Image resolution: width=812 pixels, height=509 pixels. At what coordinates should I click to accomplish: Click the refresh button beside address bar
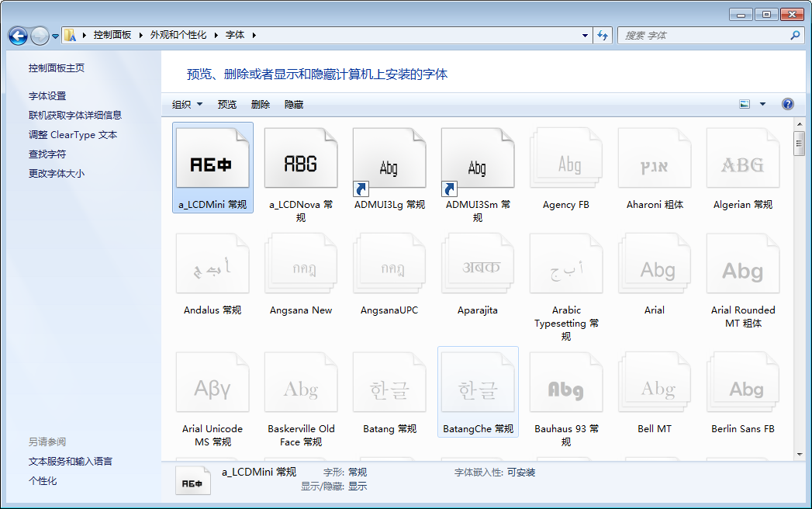603,36
